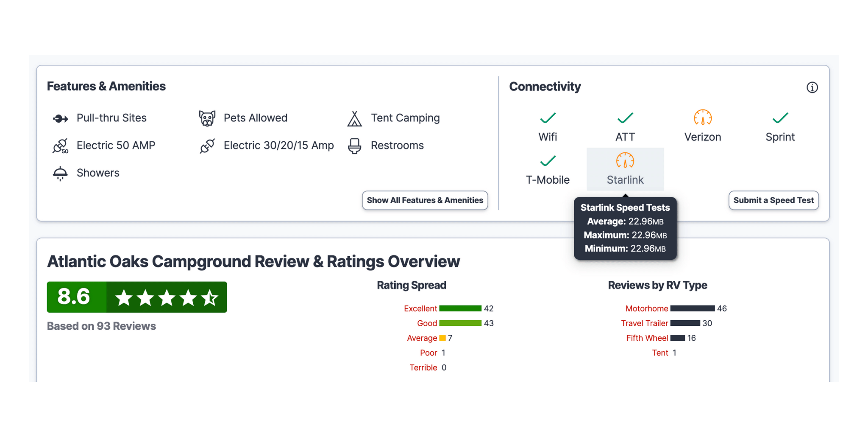This screenshot has width=868, height=437.
Task: Click the ATT green checkmark
Action: tap(625, 118)
